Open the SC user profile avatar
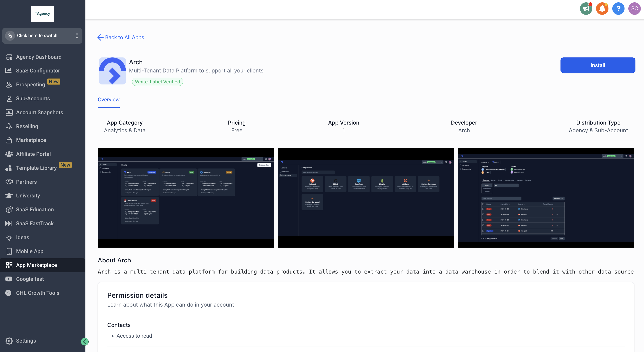Image resolution: width=644 pixels, height=352 pixels. coord(634,9)
